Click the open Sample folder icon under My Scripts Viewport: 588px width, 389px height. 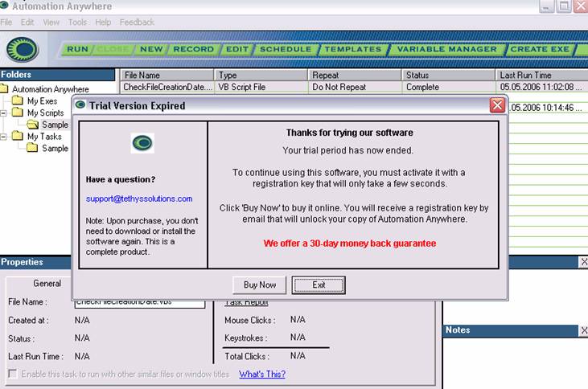pos(33,124)
